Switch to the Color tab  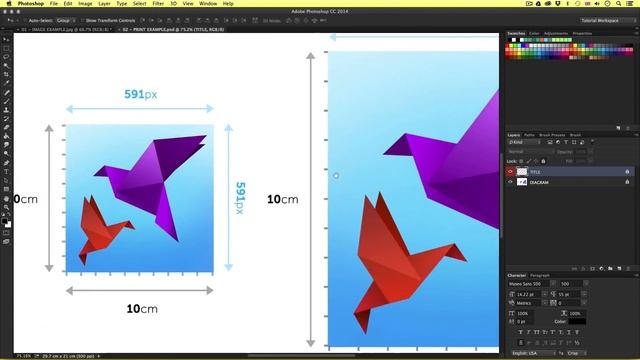click(534, 33)
